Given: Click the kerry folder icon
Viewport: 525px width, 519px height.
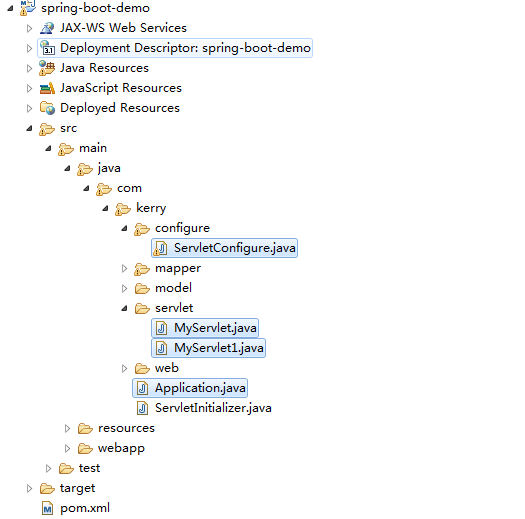Looking at the screenshot, I should [123, 209].
